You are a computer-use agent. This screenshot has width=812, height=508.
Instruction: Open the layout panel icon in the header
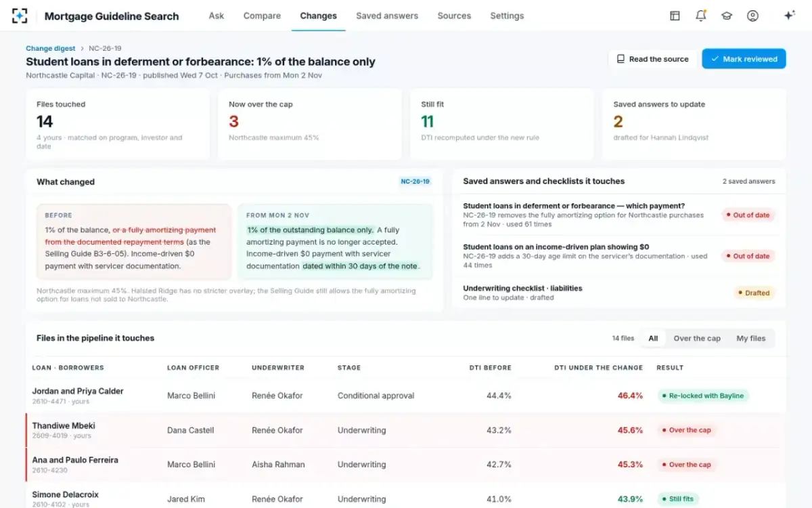click(x=675, y=16)
